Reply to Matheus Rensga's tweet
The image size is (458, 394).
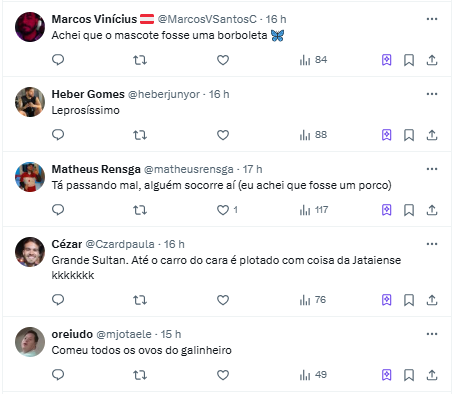pos(58,210)
